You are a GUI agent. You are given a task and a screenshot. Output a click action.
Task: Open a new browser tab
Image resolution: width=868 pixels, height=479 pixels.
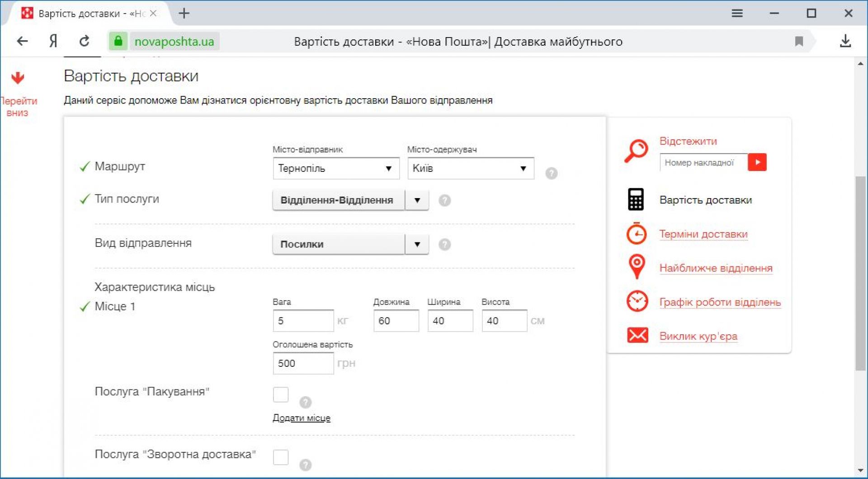[x=184, y=14]
